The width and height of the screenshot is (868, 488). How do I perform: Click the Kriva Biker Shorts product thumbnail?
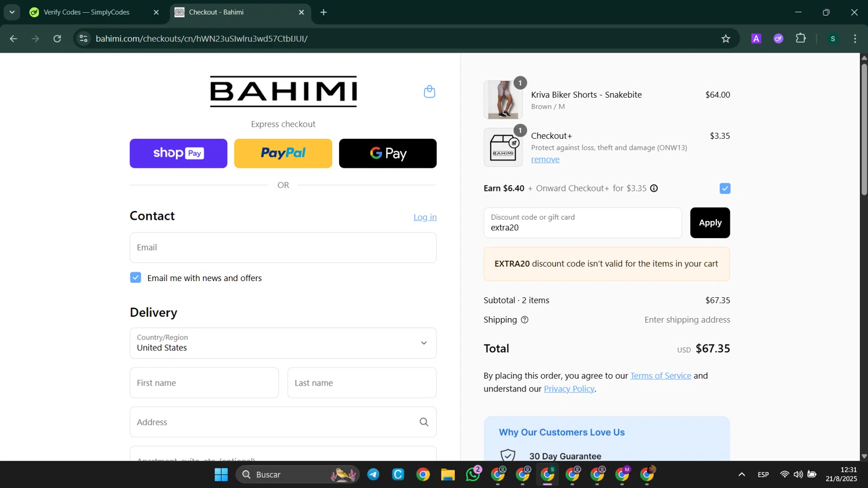point(503,100)
